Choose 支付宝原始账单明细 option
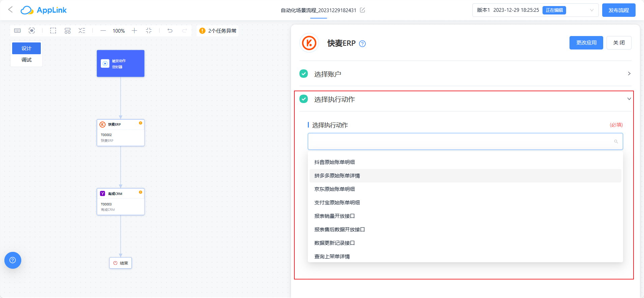This screenshot has width=644, height=298. 465,203
